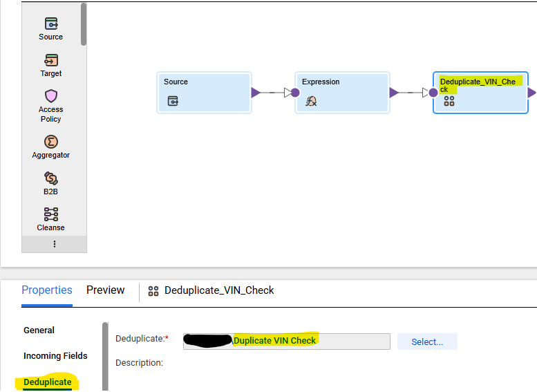Choose the Aggregator transformation icon
Image resolution: width=537 pixels, height=392 pixels.
[51, 142]
